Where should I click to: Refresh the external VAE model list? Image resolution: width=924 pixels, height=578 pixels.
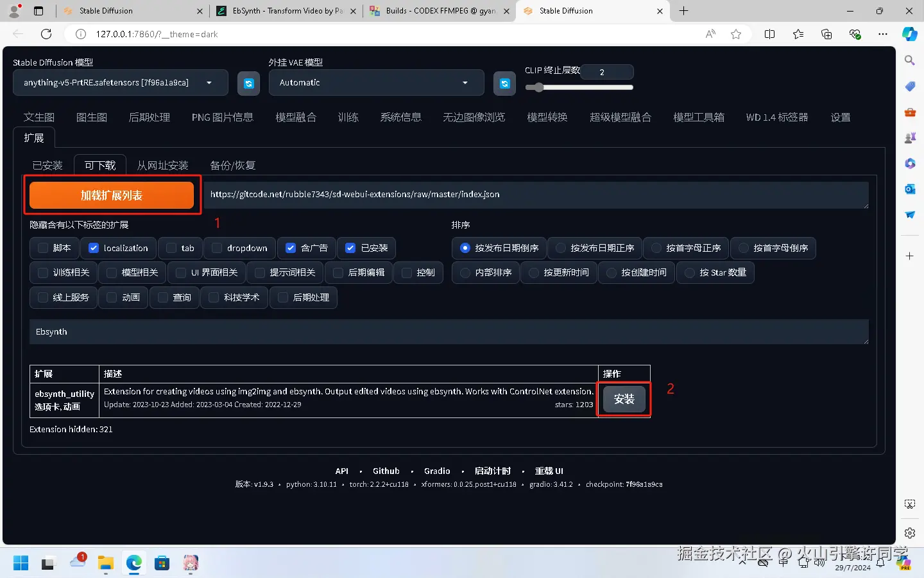[x=504, y=83]
